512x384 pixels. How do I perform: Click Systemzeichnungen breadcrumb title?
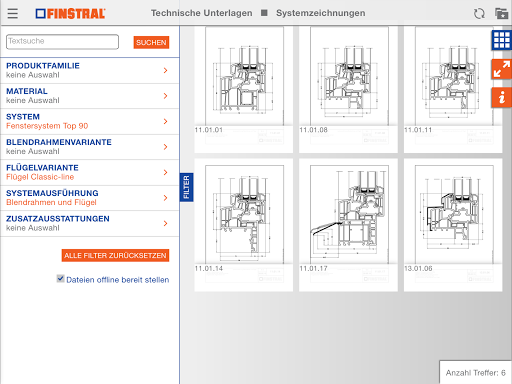(x=321, y=13)
